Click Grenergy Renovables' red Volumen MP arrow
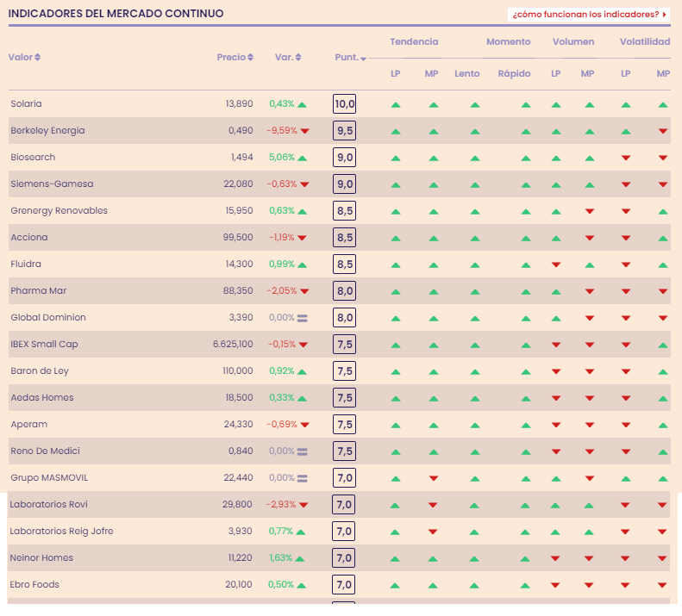Viewport: 682px width, 616px height. (590, 211)
